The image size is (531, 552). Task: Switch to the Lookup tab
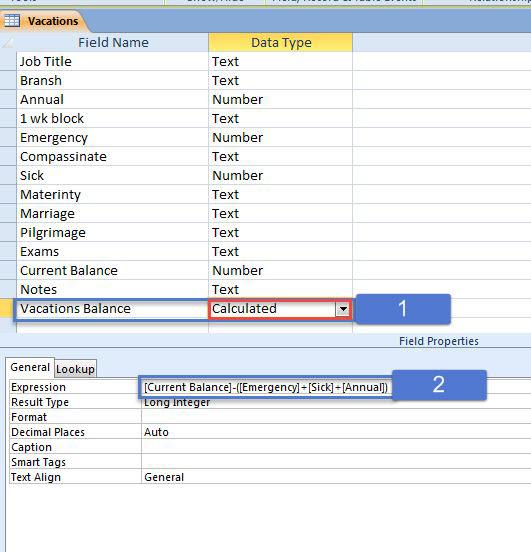coord(75,369)
